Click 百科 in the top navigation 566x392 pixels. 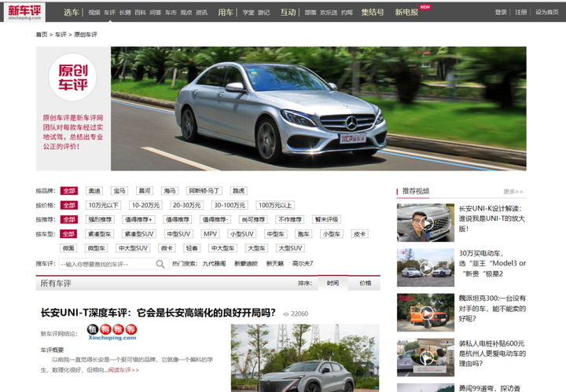point(140,13)
